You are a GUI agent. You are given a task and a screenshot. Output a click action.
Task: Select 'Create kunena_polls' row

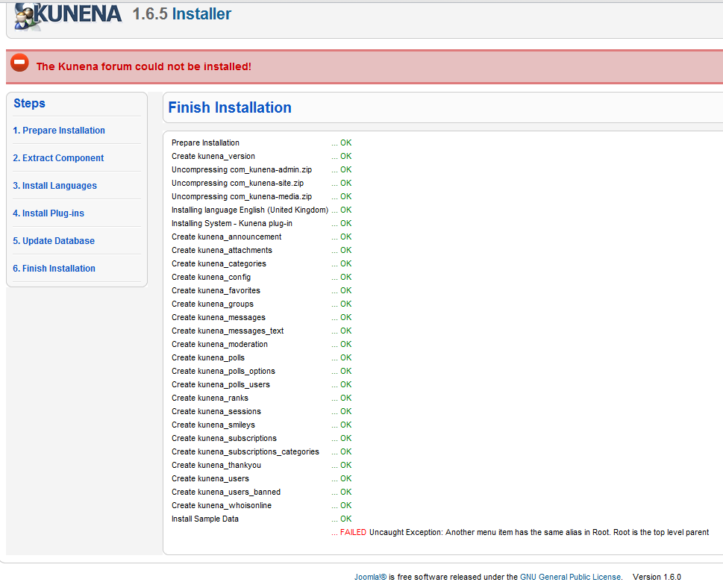[x=261, y=357]
